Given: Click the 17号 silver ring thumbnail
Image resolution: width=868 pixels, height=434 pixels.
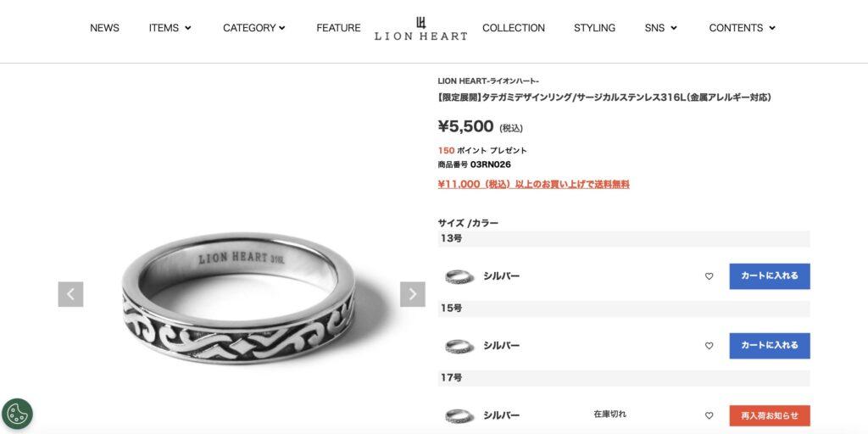Looking at the screenshot, I should [x=459, y=415].
